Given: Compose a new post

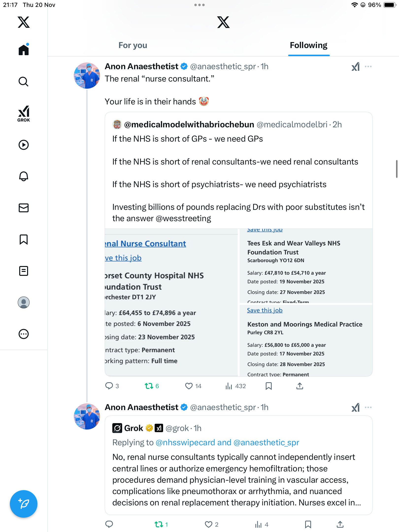Looking at the screenshot, I should (x=24, y=504).
